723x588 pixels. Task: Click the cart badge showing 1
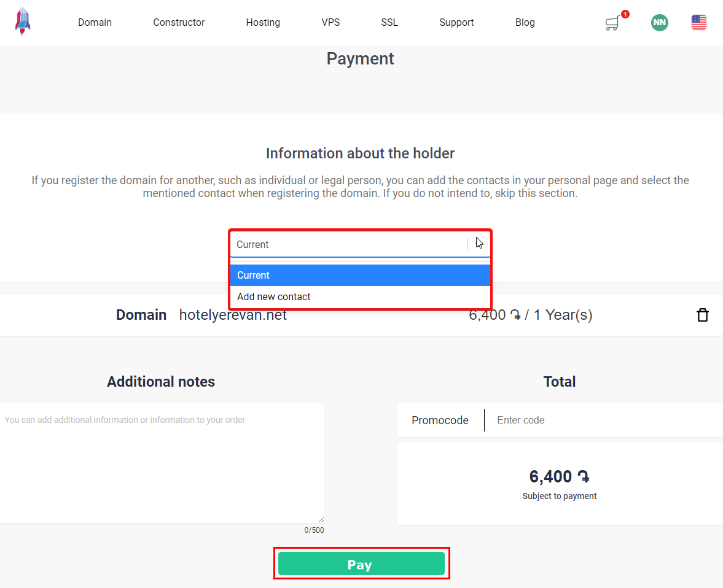[625, 14]
